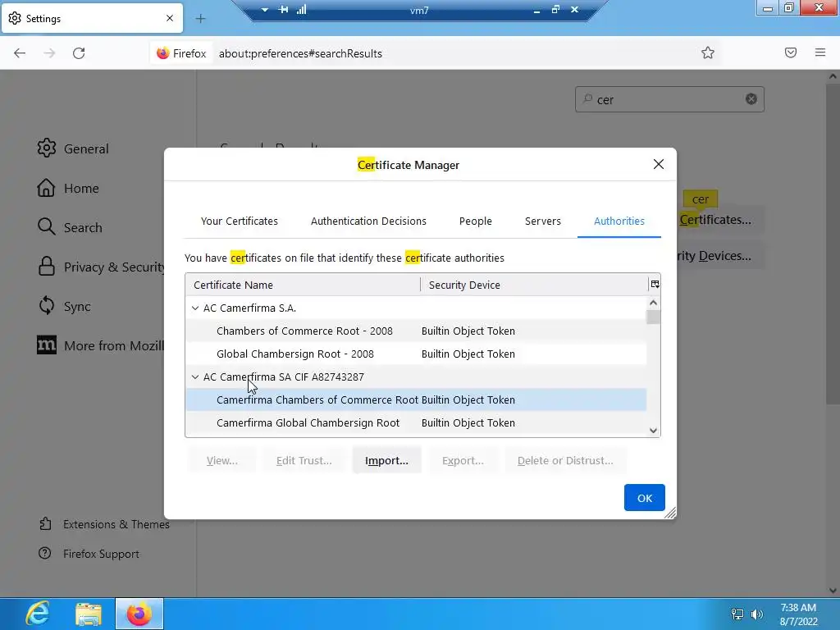Confirm the dialog with OK
The width and height of the screenshot is (840, 630).
click(645, 498)
